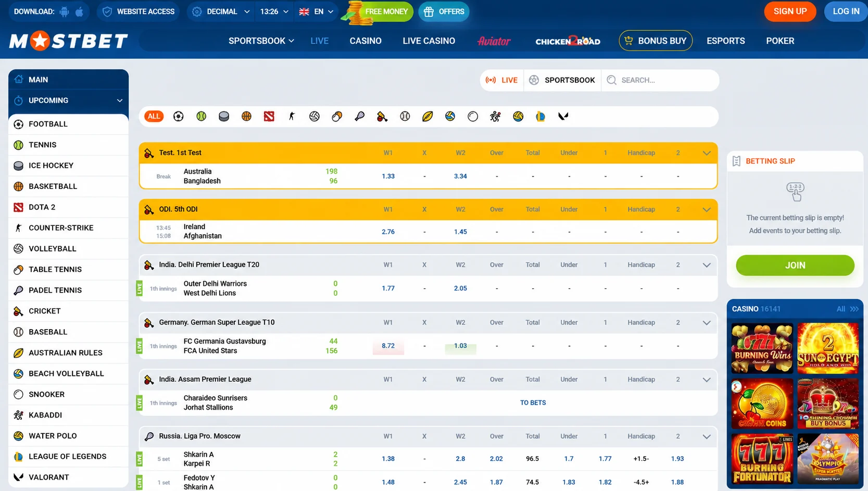The width and height of the screenshot is (868, 491).
Task: Open POKER tab
Action: 780,41
